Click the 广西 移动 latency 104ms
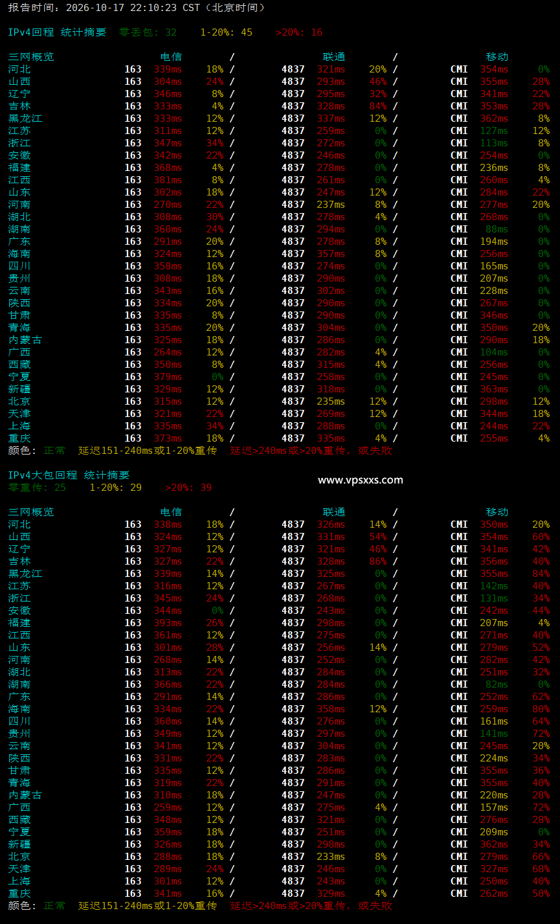Screen dimensions: 560x924 tap(495, 352)
